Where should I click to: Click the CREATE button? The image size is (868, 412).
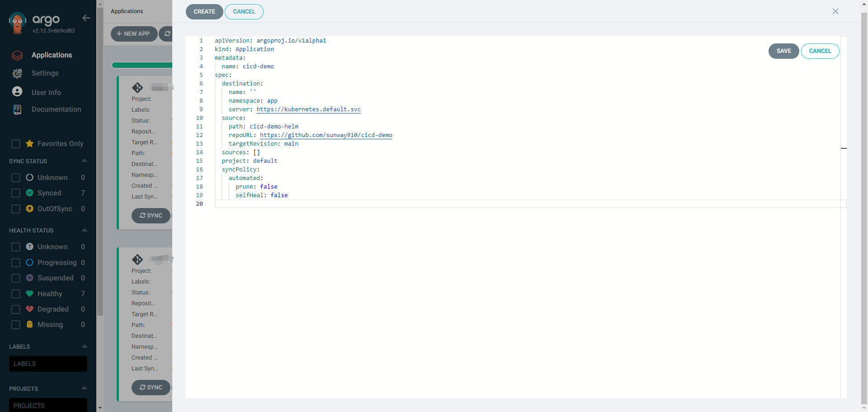tap(204, 12)
